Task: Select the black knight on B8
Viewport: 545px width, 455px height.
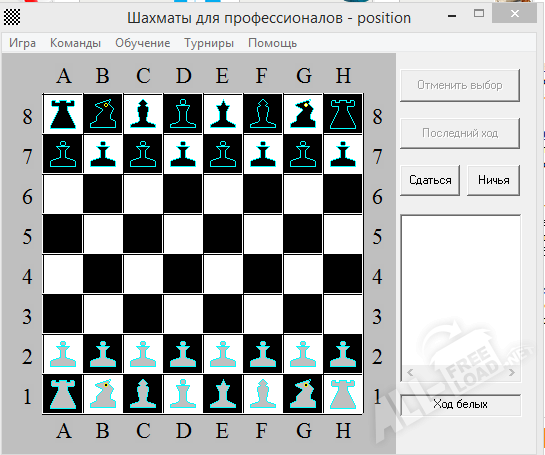Action: click(103, 114)
